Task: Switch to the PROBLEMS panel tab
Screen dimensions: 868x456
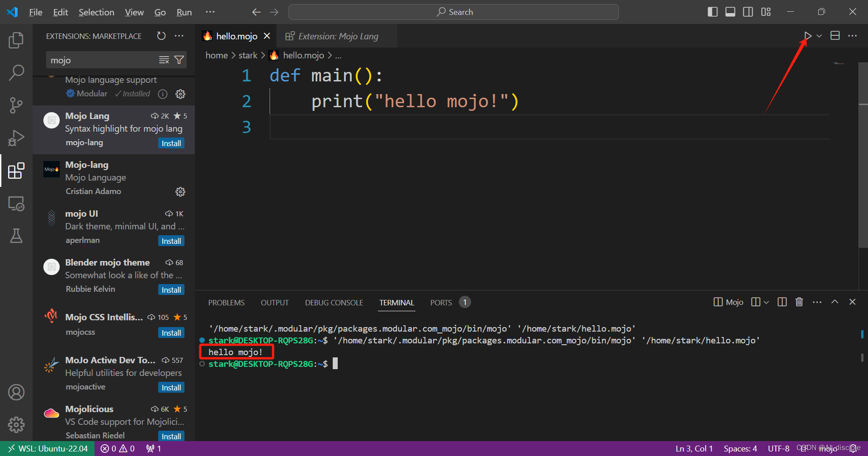Action: coord(226,303)
